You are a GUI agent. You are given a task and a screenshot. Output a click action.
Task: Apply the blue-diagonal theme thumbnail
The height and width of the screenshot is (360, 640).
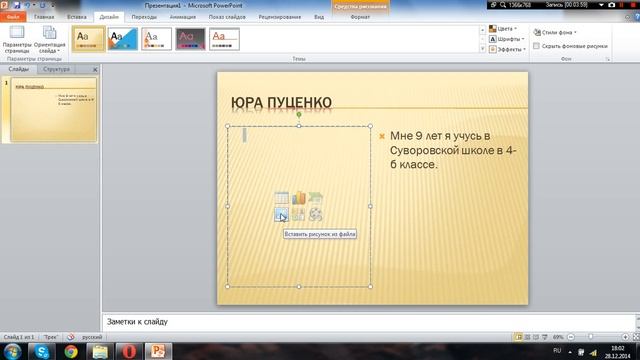point(123,39)
